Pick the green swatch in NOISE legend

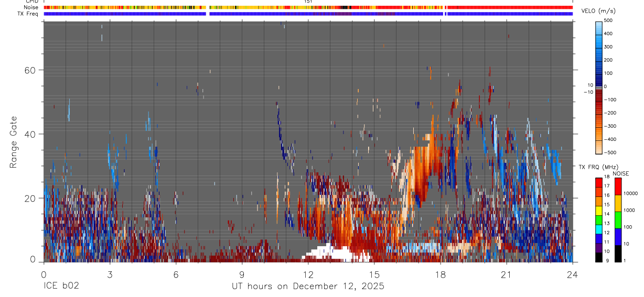(618, 220)
